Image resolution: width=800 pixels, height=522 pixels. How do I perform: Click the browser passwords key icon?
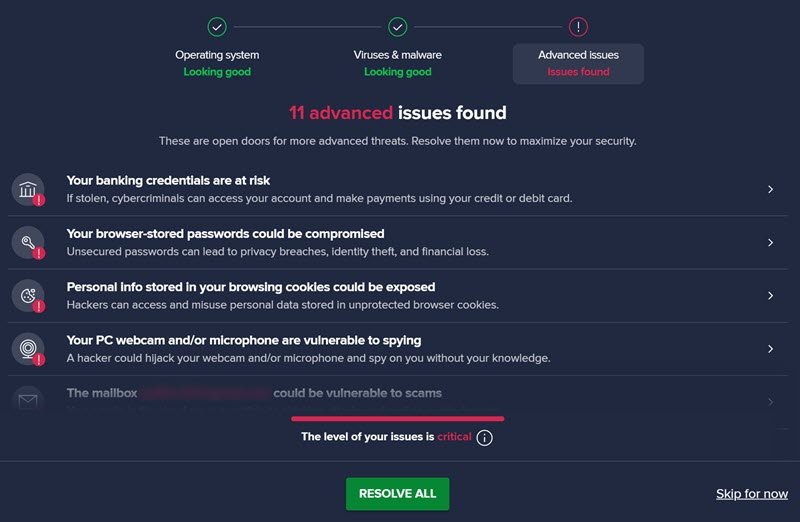point(27,242)
